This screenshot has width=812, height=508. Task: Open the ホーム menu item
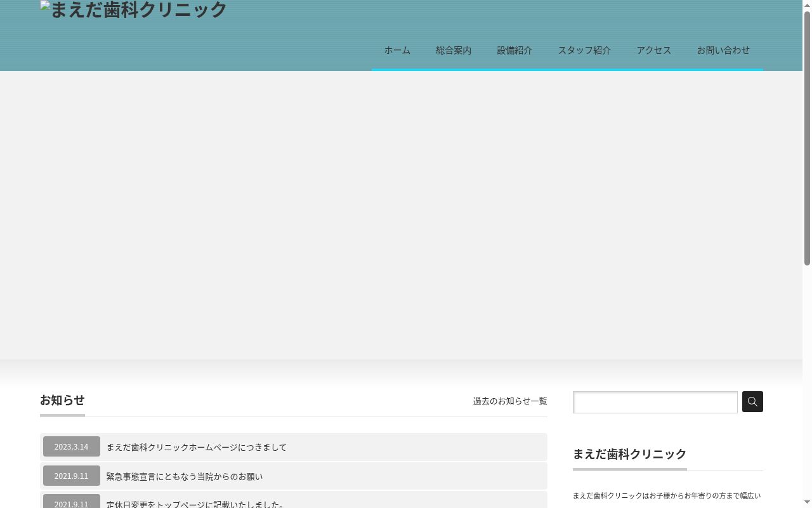point(397,50)
